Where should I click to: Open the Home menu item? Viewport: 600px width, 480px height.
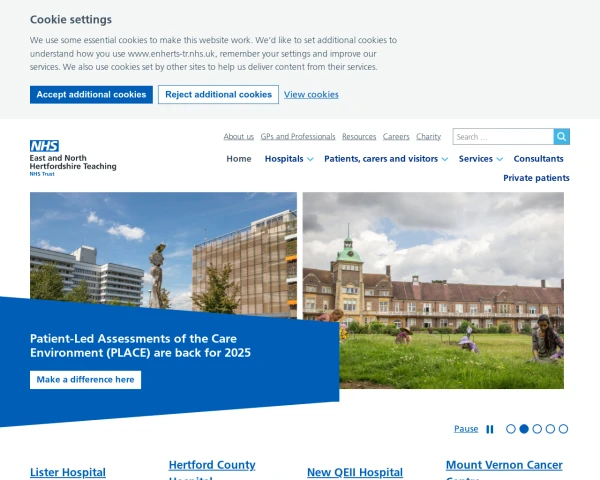(x=239, y=159)
